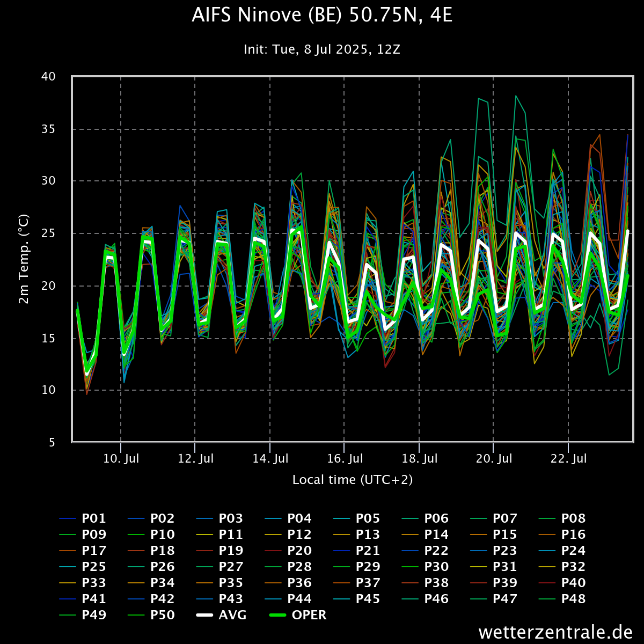644x644 pixels.
Task: Click P25 in the legend
Action: pyautogui.click(x=83, y=567)
